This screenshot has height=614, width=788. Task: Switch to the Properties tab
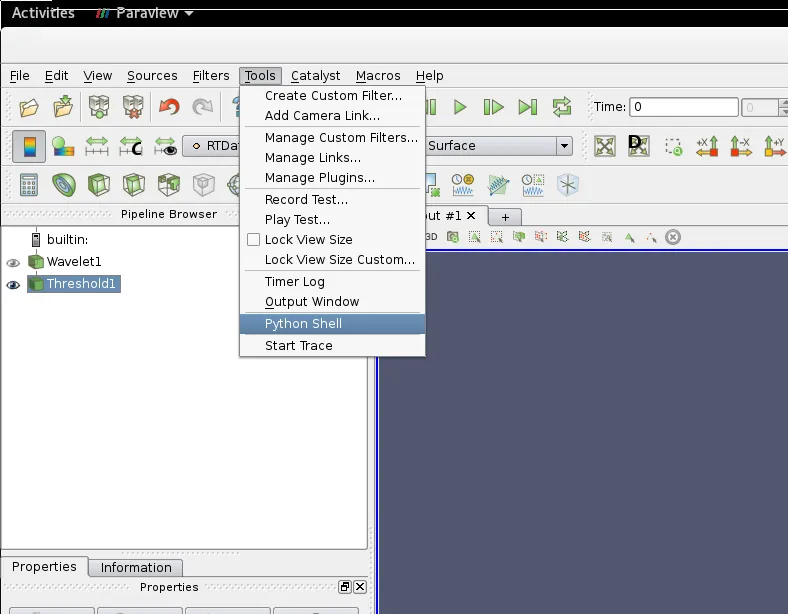pos(44,567)
